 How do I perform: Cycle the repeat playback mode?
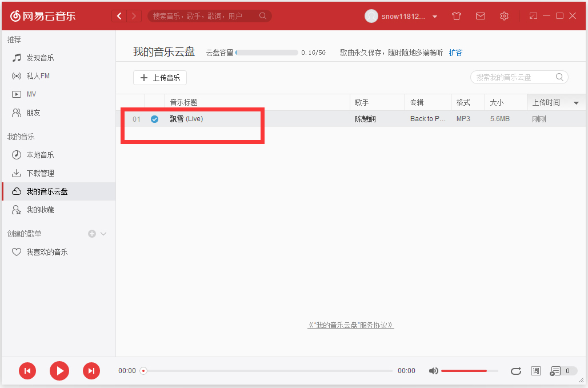[x=516, y=370]
